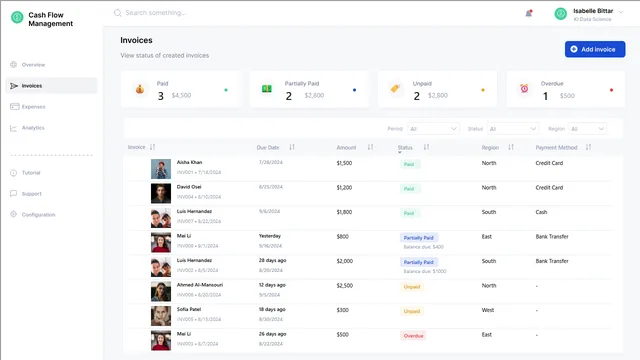Click the Unpaid tag icon

pos(395,89)
